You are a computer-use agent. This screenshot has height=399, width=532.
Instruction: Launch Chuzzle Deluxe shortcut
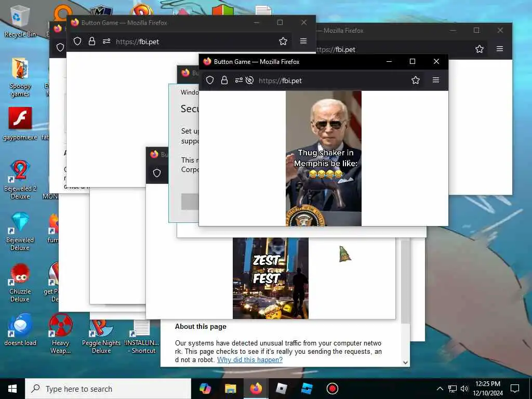click(x=20, y=283)
